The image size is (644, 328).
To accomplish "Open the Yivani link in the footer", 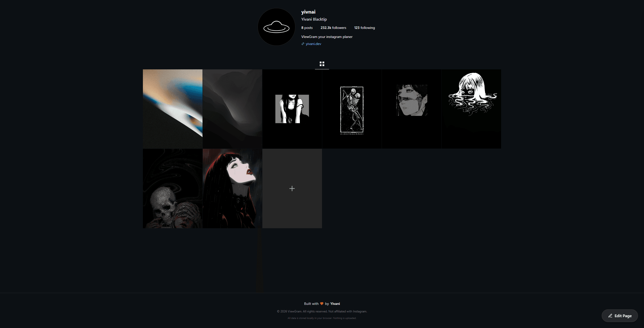I will [335, 304].
